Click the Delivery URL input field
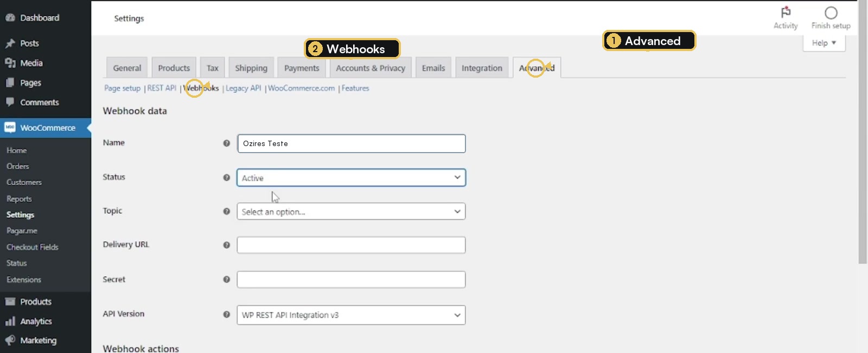This screenshot has height=353, width=868. [x=351, y=245]
